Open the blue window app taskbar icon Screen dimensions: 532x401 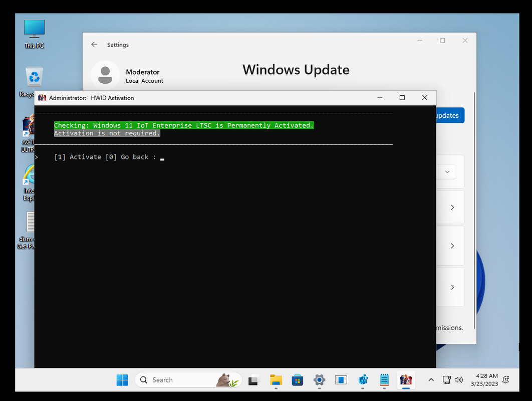[341, 380]
